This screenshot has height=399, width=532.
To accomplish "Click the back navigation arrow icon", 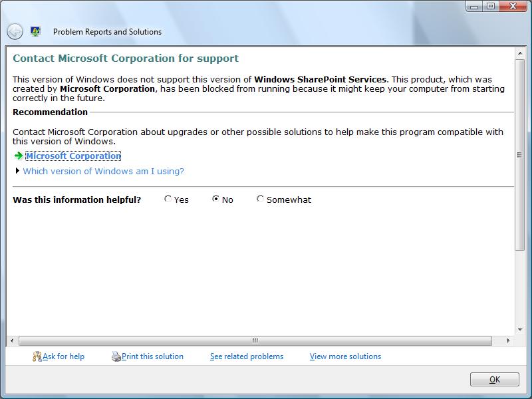I will click(x=13, y=31).
